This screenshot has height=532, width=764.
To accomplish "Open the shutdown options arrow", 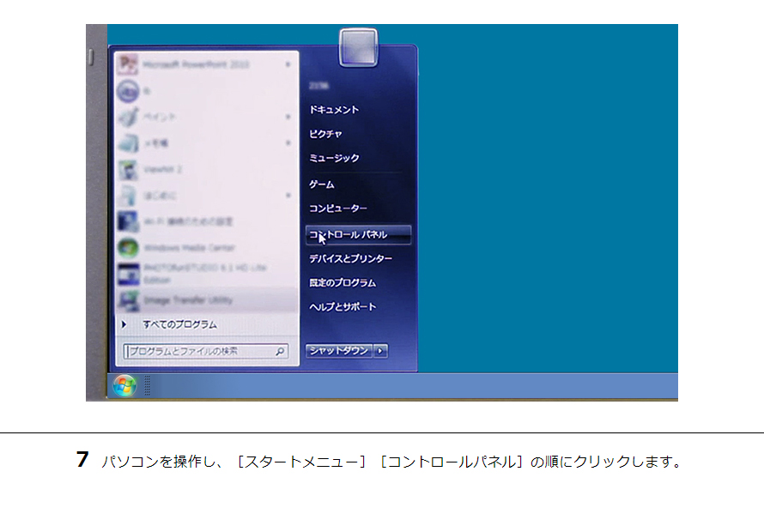I will pyautogui.click(x=381, y=351).
